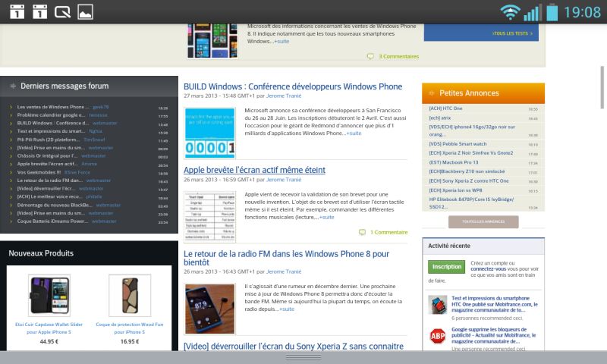Tap the 19:08 clock in status bar
The image size is (607, 364).
[582, 12]
